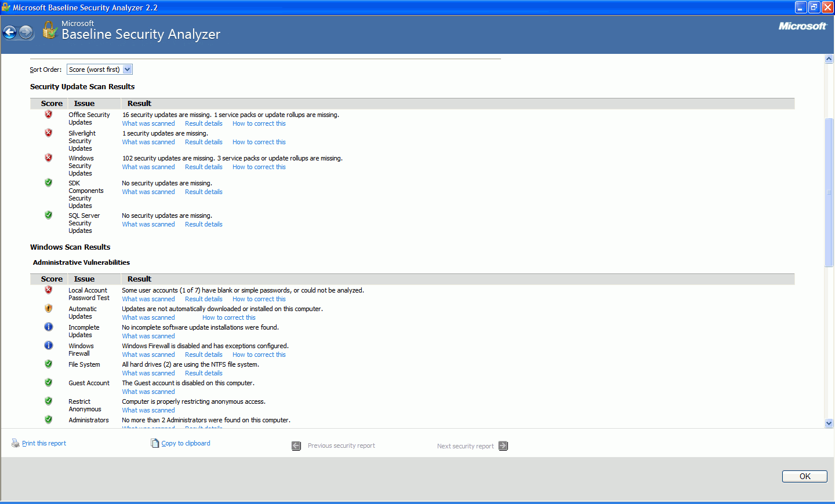This screenshot has height=504, width=835.
Task: Click Issue column header in Security Update table
Action: pyautogui.click(x=84, y=104)
